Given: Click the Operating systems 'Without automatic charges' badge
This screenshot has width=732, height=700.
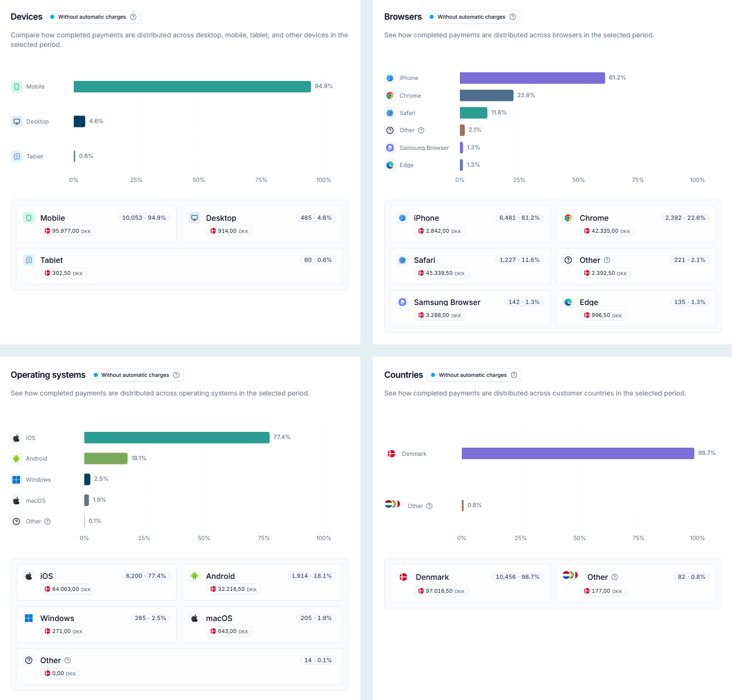Looking at the screenshot, I should point(137,375).
